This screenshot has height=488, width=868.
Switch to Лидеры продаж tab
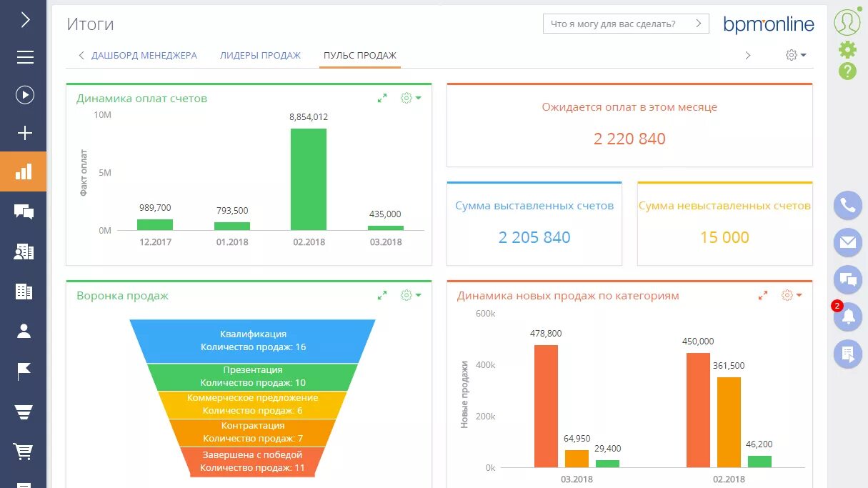260,55
